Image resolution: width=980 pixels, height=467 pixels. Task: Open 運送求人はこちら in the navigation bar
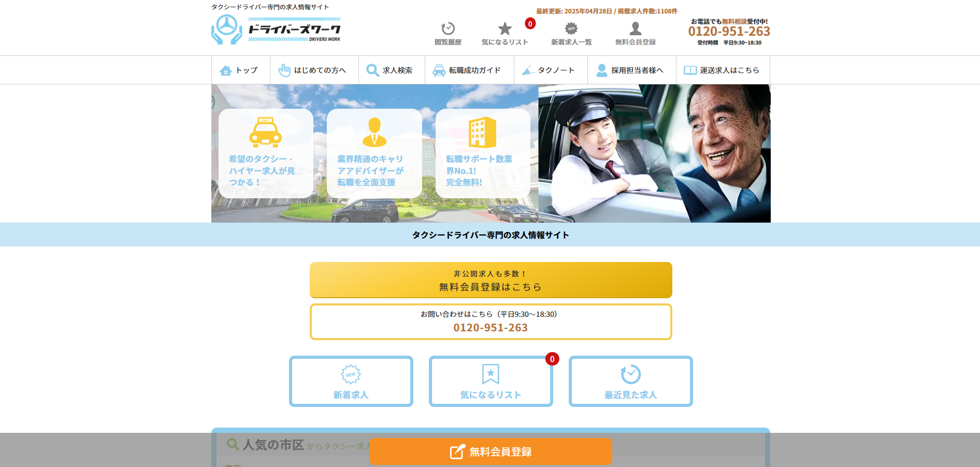pos(723,70)
